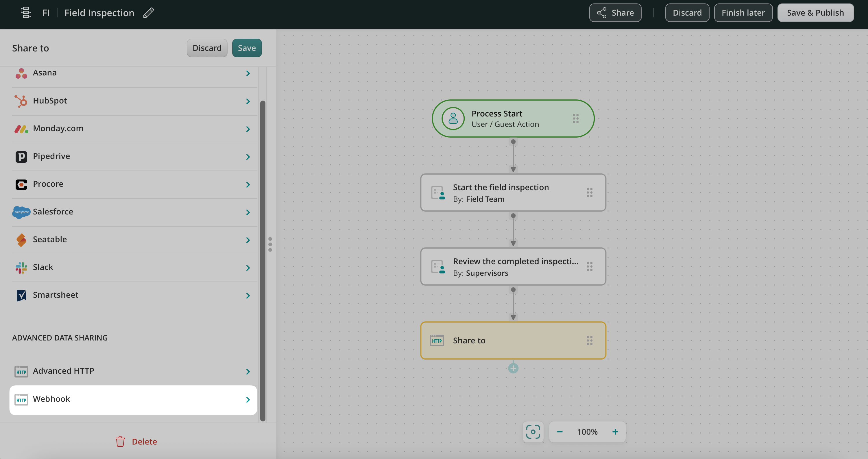The width and height of the screenshot is (868, 459).
Task: Click the Slack logo icon
Action: 21,267
